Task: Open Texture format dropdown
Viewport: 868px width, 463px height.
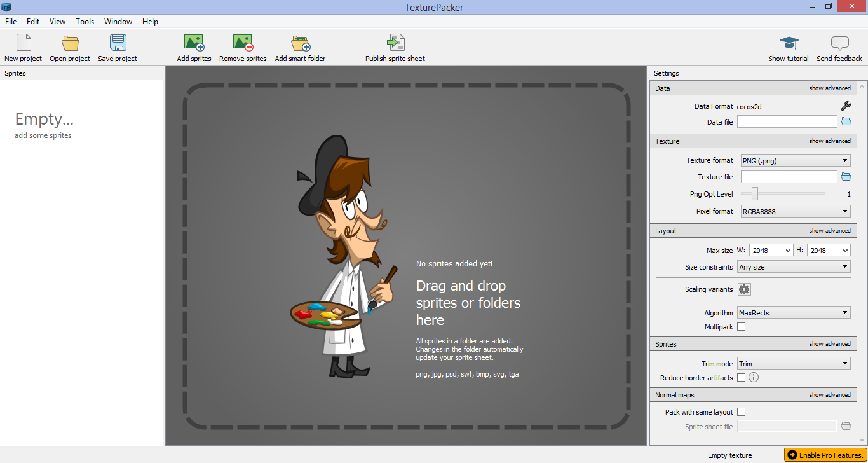Action: coord(796,161)
